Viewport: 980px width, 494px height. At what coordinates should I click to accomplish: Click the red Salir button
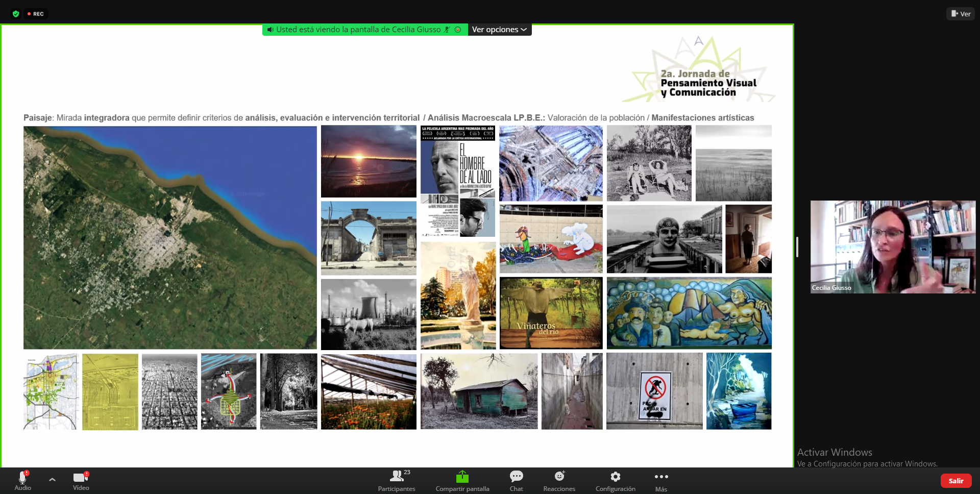click(956, 481)
